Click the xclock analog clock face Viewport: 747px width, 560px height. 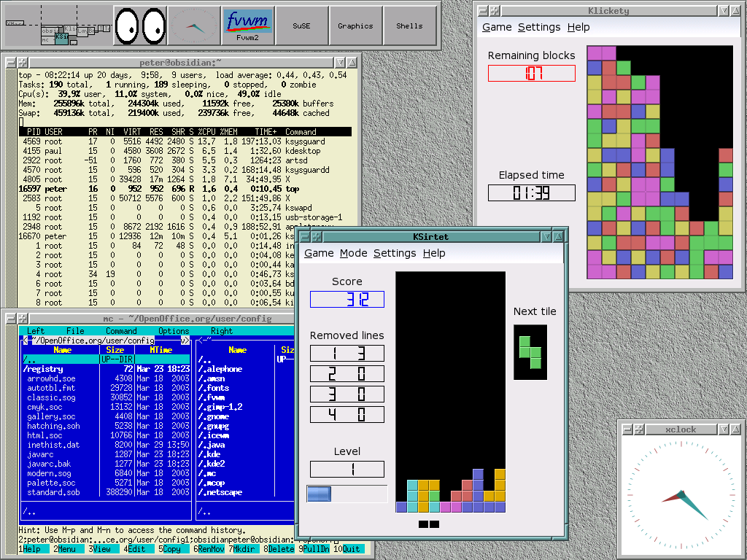point(681,495)
